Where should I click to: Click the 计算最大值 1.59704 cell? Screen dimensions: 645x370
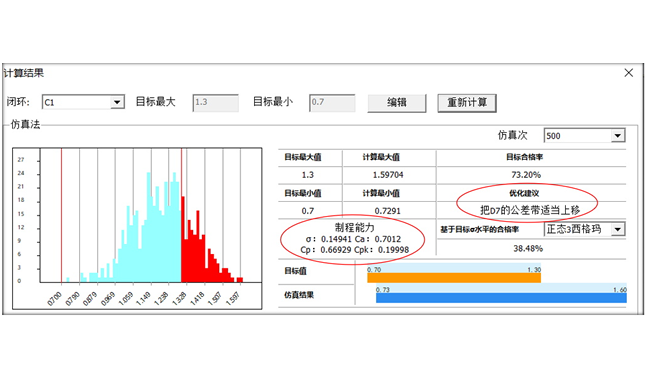[388, 175]
